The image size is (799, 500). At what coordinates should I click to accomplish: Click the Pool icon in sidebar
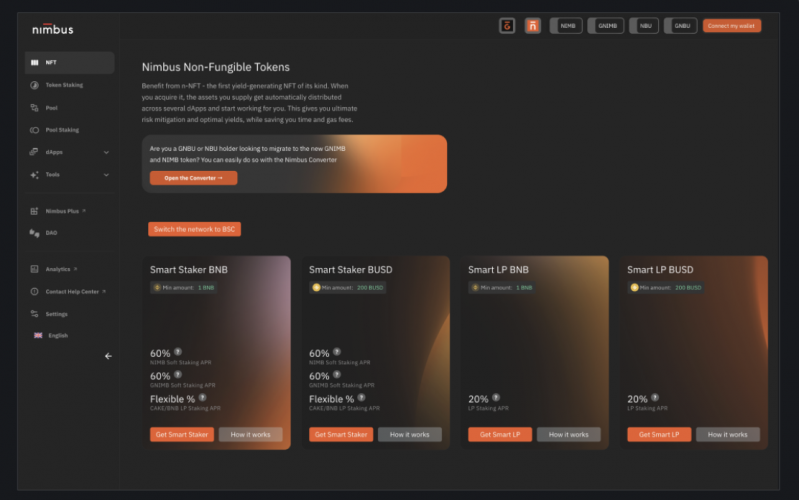[34, 108]
